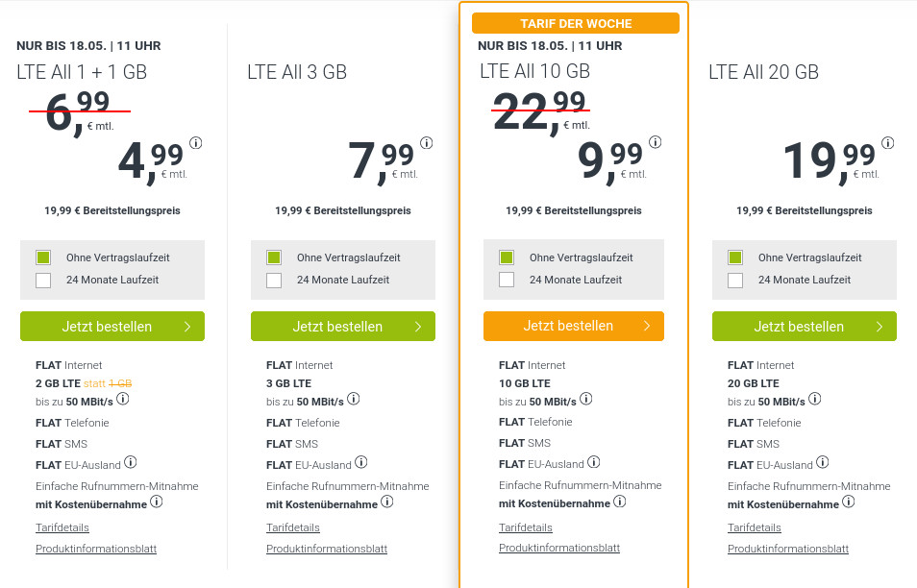Open EU-Ausland info icon in LTE All 10 GB
Screen dimensions: 917x588
click(594, 462)
